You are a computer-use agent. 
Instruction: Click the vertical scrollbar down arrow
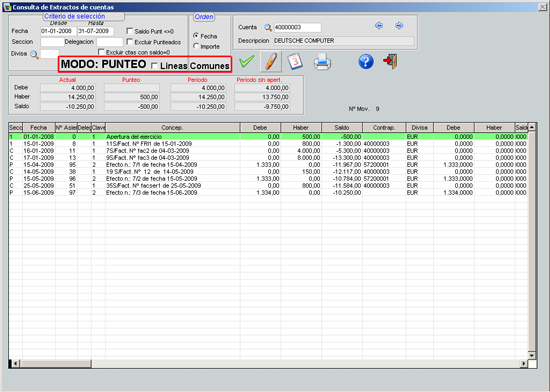point(532,355)
